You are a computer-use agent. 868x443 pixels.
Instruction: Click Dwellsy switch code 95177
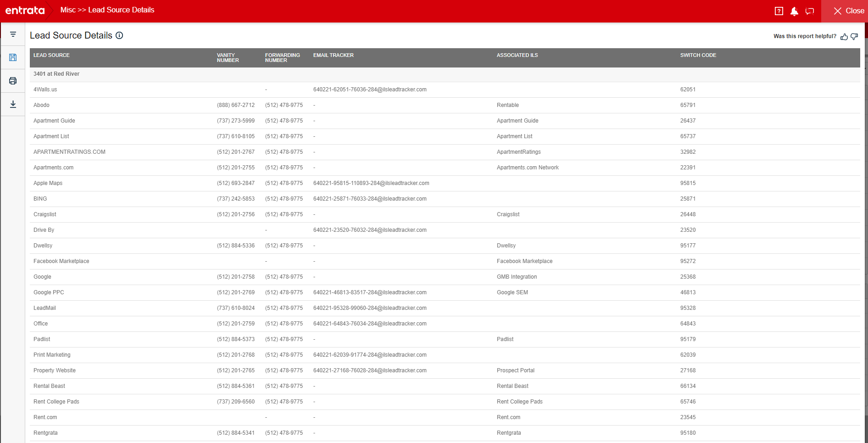688,246
